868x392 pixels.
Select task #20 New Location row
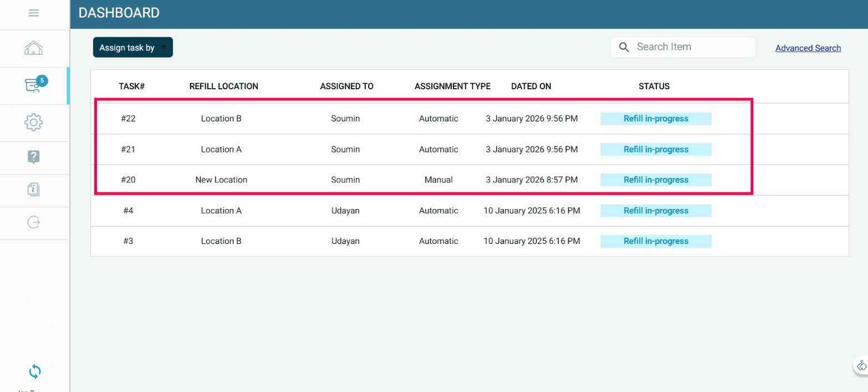221,180
